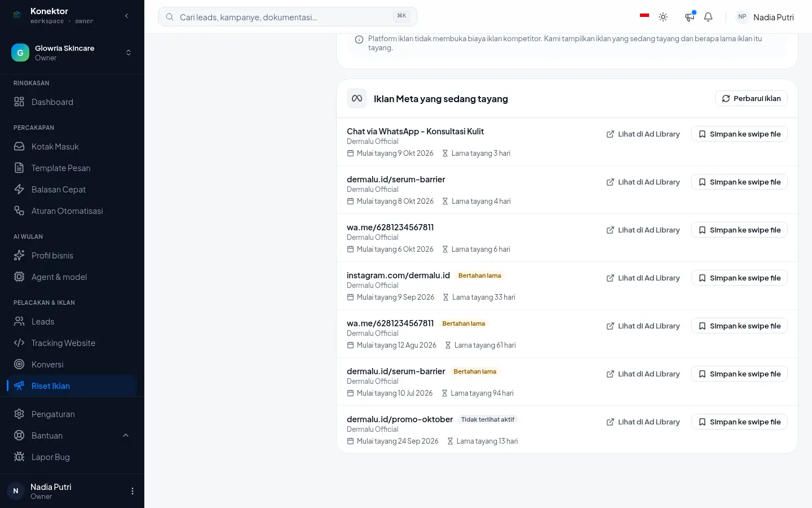View Chat via WhatsApp ad in Ad Library

tap(643, 134)
